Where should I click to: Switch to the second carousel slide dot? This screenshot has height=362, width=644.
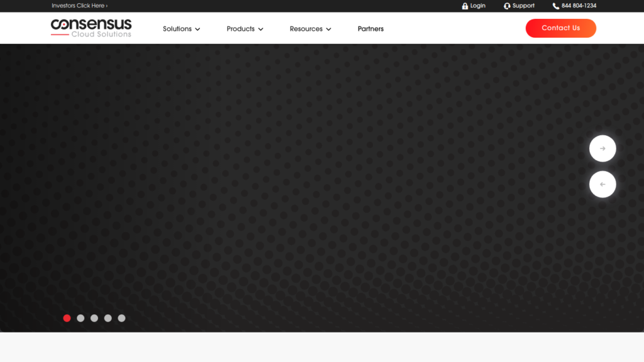pos(80,318)
